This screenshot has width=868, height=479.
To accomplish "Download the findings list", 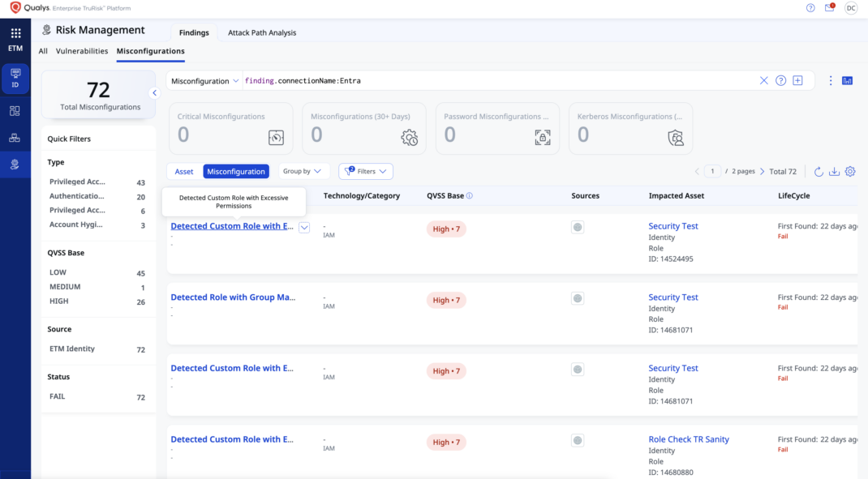I will [834, 172].
